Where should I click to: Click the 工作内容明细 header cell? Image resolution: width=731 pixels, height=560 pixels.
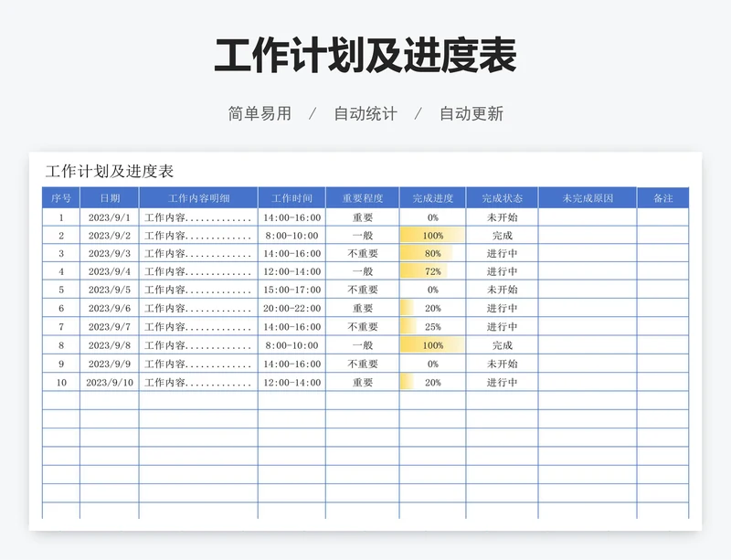pos(198,198)
